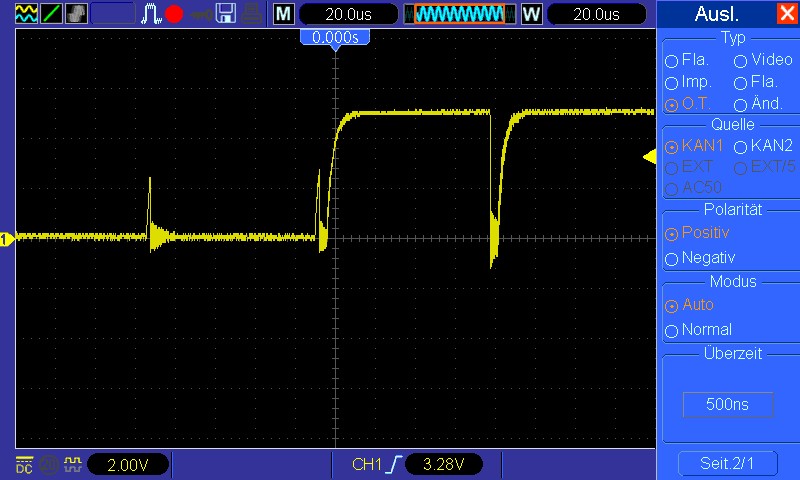Click the 0.000s trigger position marker

(x=335, y=37)
